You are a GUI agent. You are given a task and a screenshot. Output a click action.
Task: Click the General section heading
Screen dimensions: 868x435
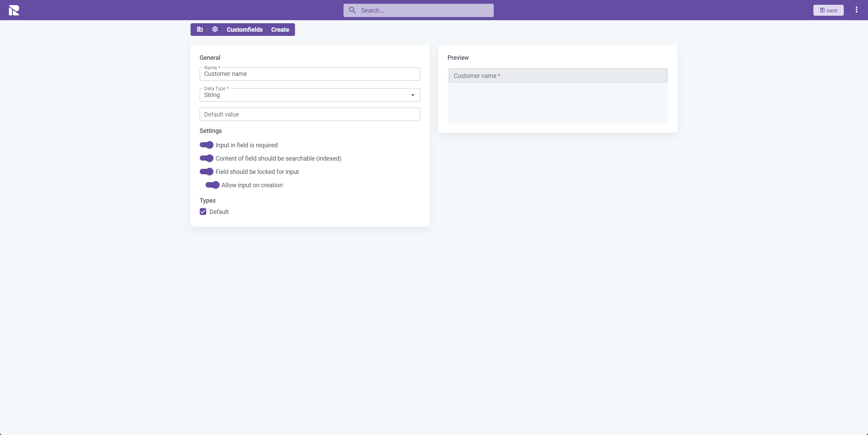click(210, 58)
